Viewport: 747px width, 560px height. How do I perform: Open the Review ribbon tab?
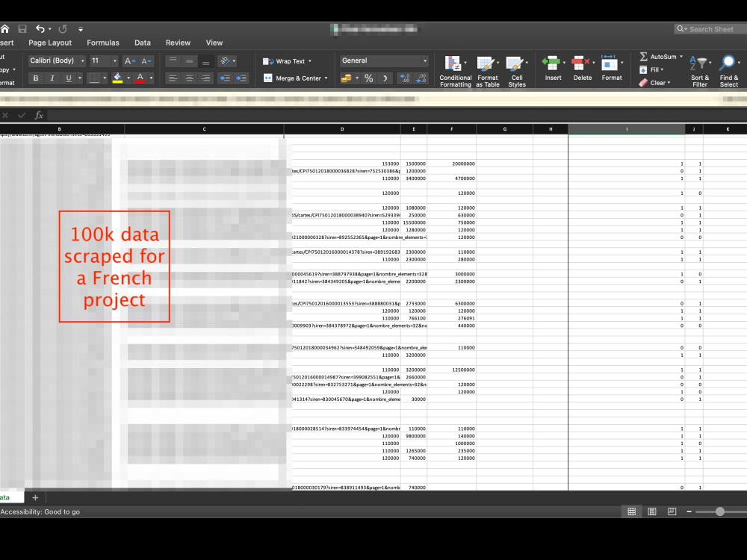click(x=178, y=43)
